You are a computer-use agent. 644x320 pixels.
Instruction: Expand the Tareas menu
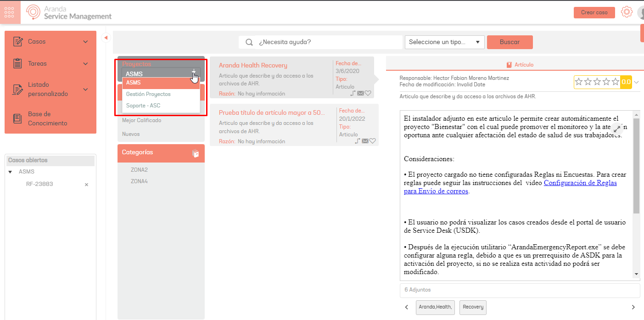(x=85, y=63)
